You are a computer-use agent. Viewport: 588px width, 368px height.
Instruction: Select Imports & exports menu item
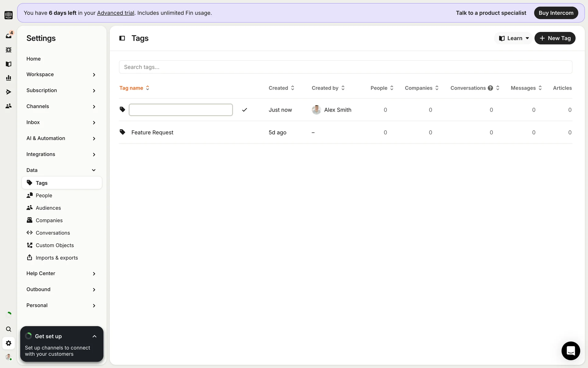click(57, 258)
